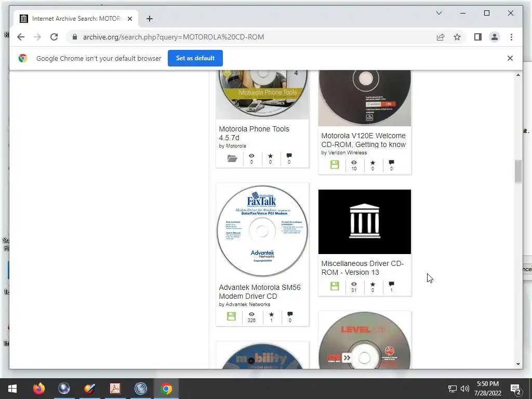Click the views eye icon for Motorola V120E
The height and width of the screenshot is (399, 532).
pos(354,163)
